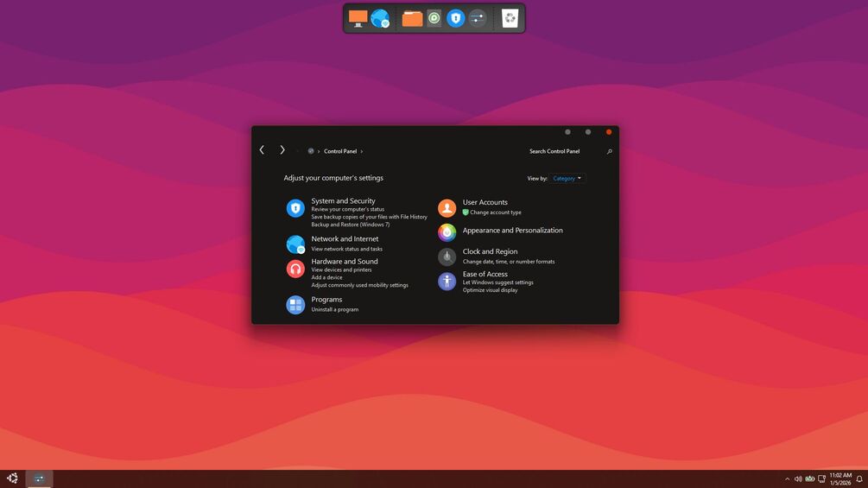Click the Optimize visual display link
The image size is (868, 488).
pyautogui.click(x=491, y=290)
